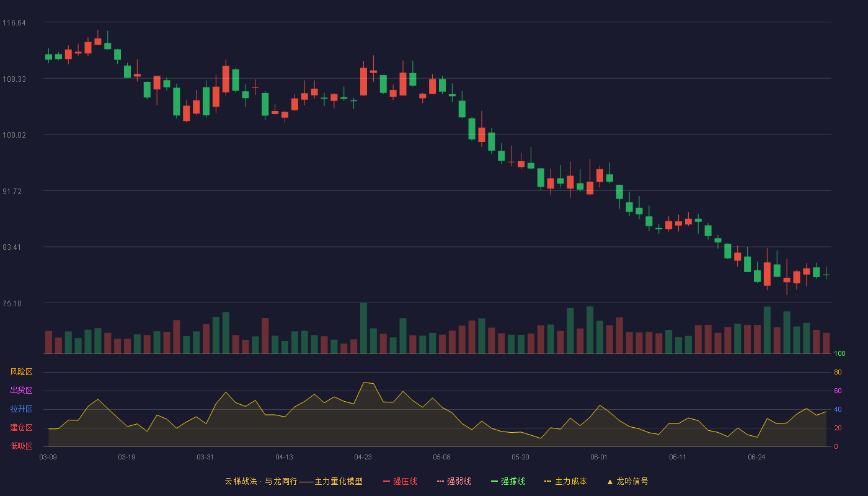Click the chart title 云梯战法 · 与龙同行
Image resolution: width=868 pixels, height=496 pixels.
pyautogui.click(x=260, y=481)
